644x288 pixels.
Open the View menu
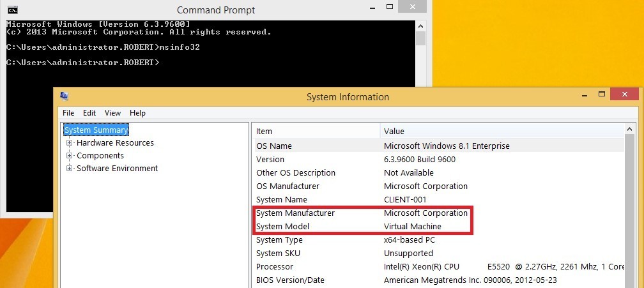pos(112,113)
